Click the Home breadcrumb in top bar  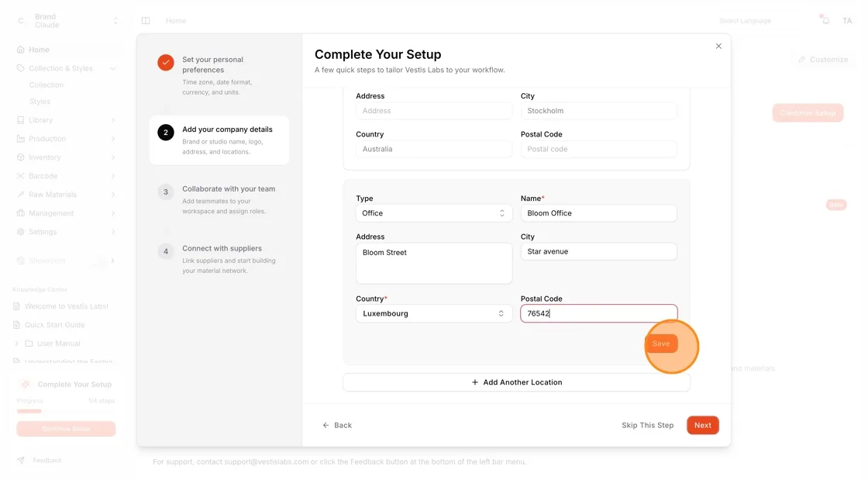(175, 20)
